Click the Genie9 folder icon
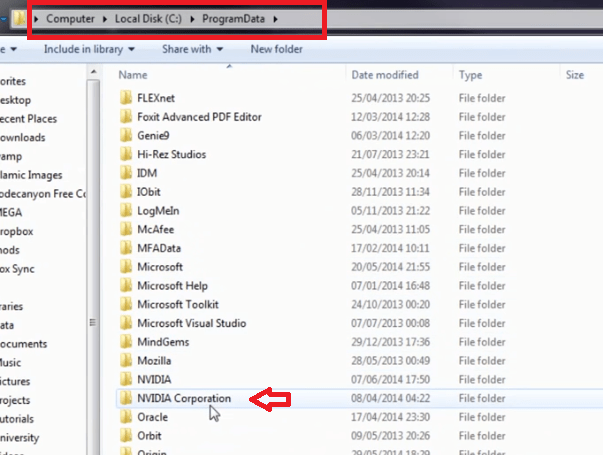603x455 pixels. pos(125,135)
